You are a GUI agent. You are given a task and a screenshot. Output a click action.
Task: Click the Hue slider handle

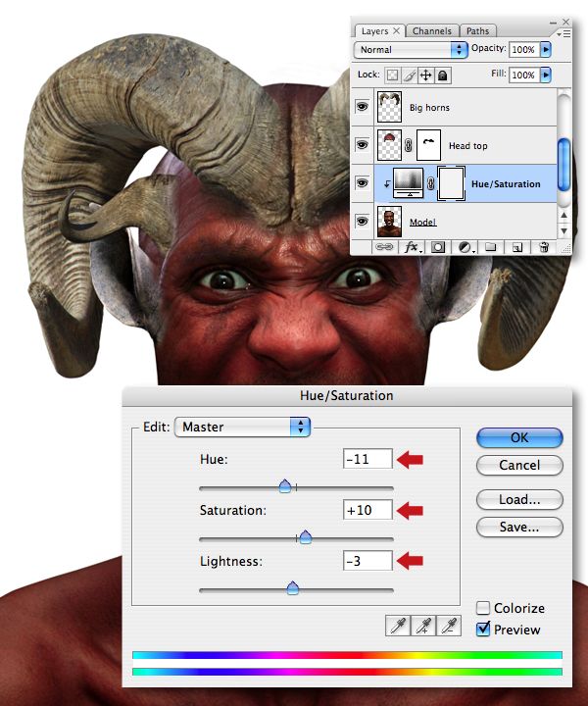[285, 485]
